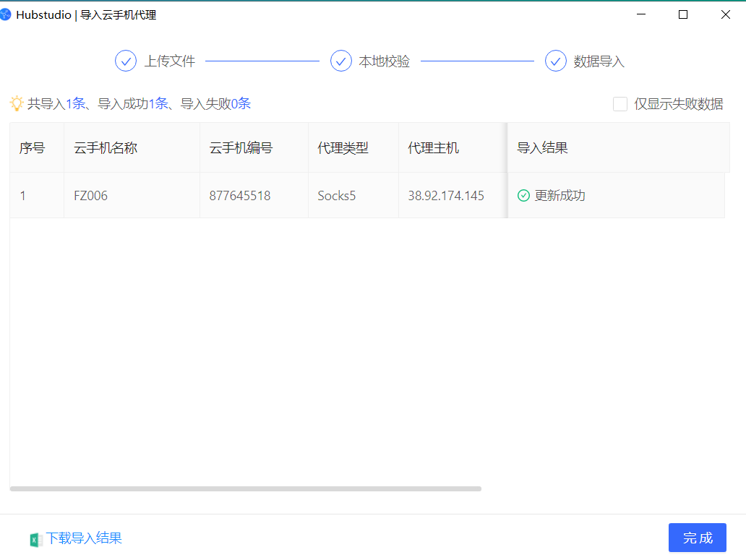Viewport: 746px width, 560px height.
Task: Select the FZ006 cloud phone name cell
Action: tap(91, 196)
